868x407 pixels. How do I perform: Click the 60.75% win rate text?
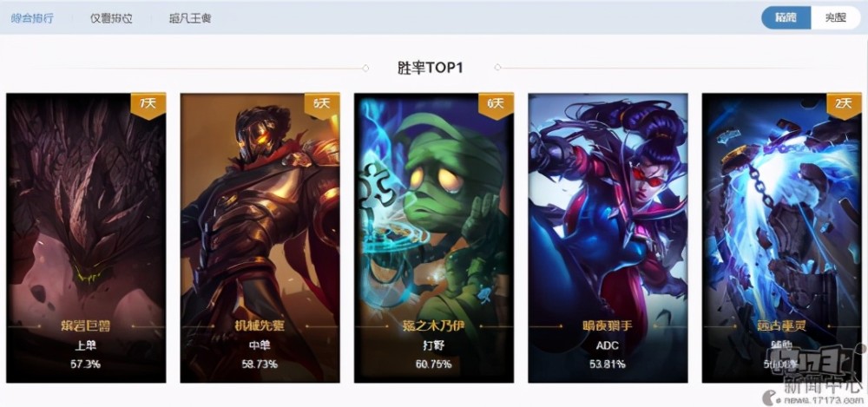pyautogui.click(x=433, y=364)
